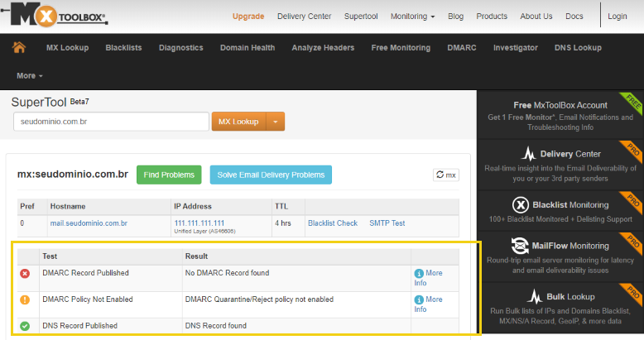Click the IP Address column header

coord(193,207)
